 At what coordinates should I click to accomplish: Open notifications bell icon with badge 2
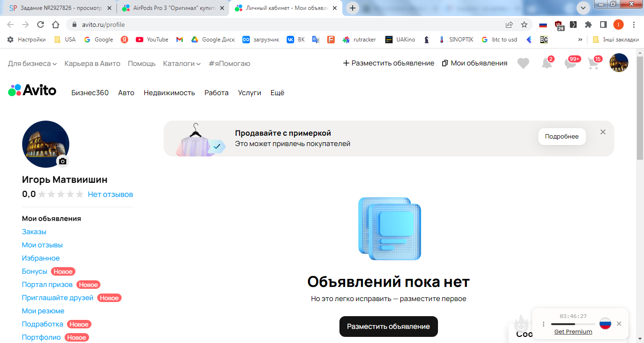(547, 63)
